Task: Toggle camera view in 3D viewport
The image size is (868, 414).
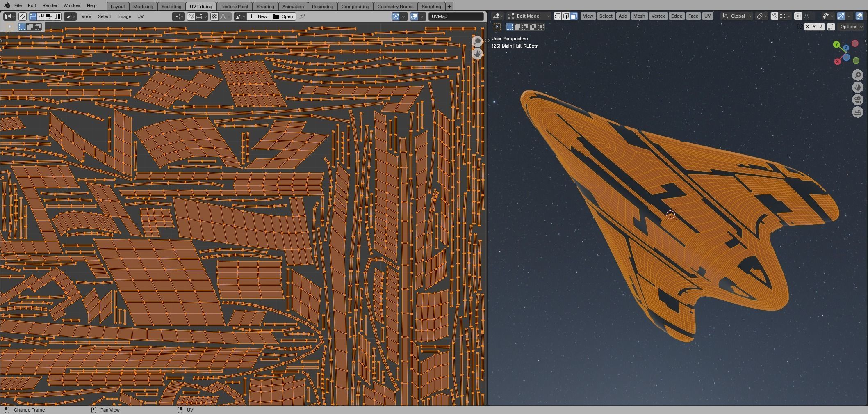Action: click(x=857, y=100)
